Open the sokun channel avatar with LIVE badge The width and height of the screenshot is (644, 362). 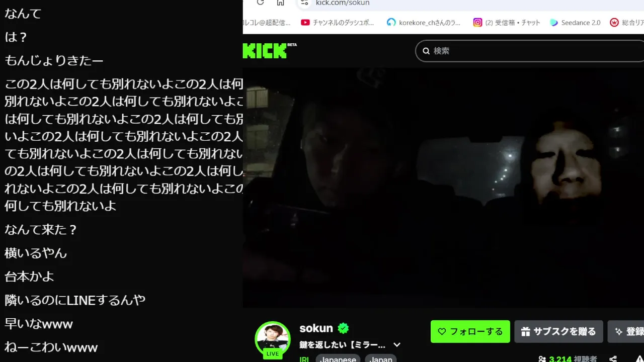pyautogui.click(x=273, y=339)
